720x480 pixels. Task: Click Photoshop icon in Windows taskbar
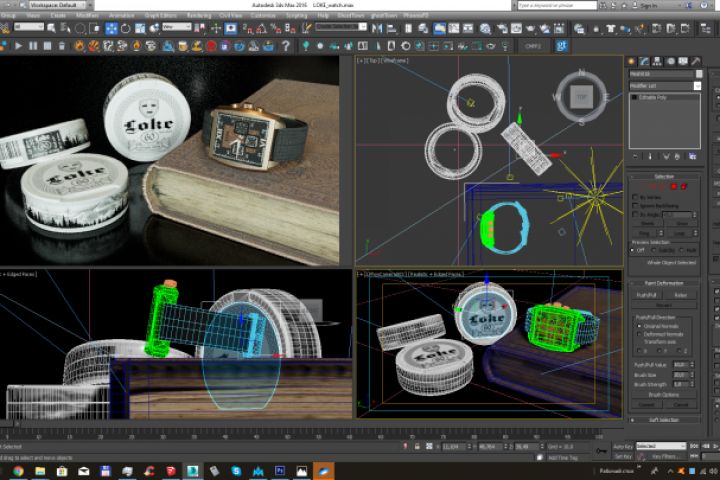point(280,470)
